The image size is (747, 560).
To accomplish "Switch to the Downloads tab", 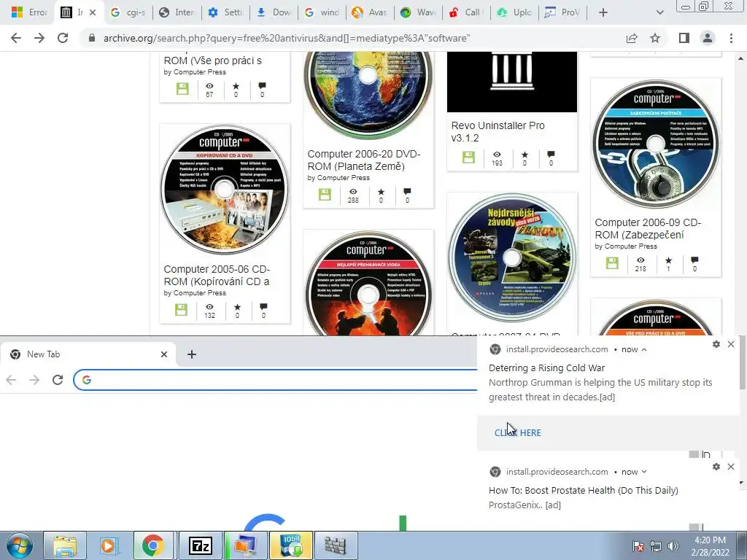I will pos(274,12).
